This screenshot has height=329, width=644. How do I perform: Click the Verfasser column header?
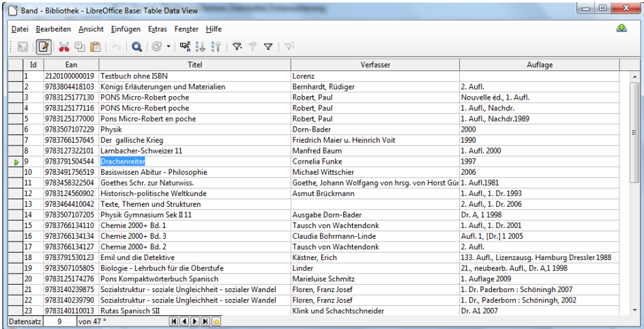[375, 65]
